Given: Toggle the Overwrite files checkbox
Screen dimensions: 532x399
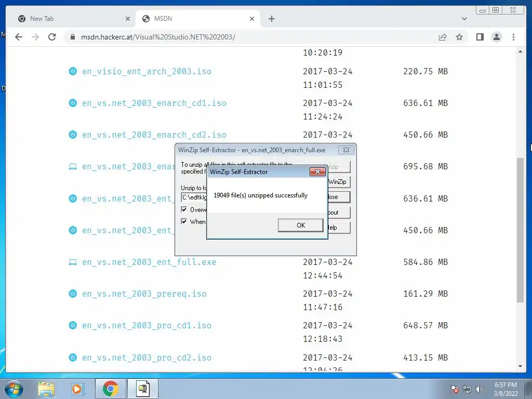Looking at the screenshot, I should pos(184,210).
